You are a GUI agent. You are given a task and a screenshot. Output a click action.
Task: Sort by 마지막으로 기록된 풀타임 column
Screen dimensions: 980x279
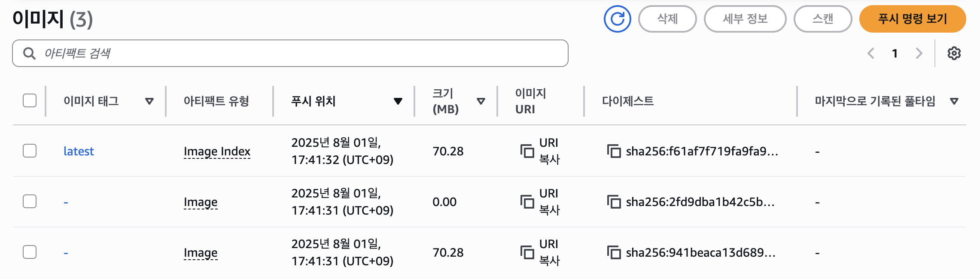click(x=954, y=101)
